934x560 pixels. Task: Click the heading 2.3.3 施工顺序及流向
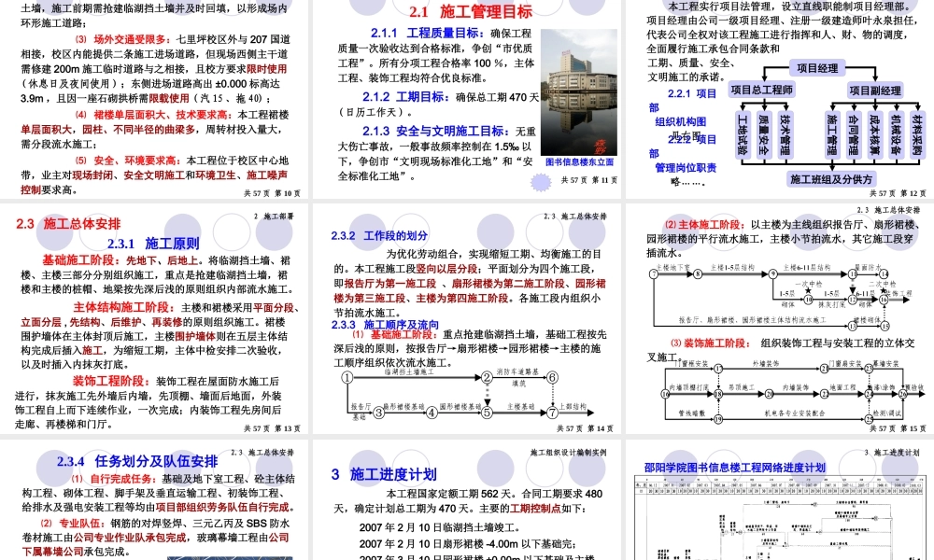[385, 325]
